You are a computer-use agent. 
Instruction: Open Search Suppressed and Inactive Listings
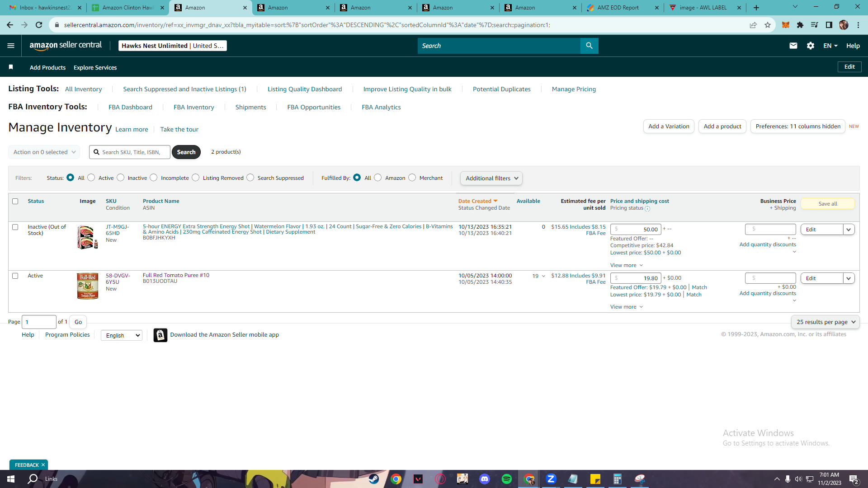tap(185, 89)
